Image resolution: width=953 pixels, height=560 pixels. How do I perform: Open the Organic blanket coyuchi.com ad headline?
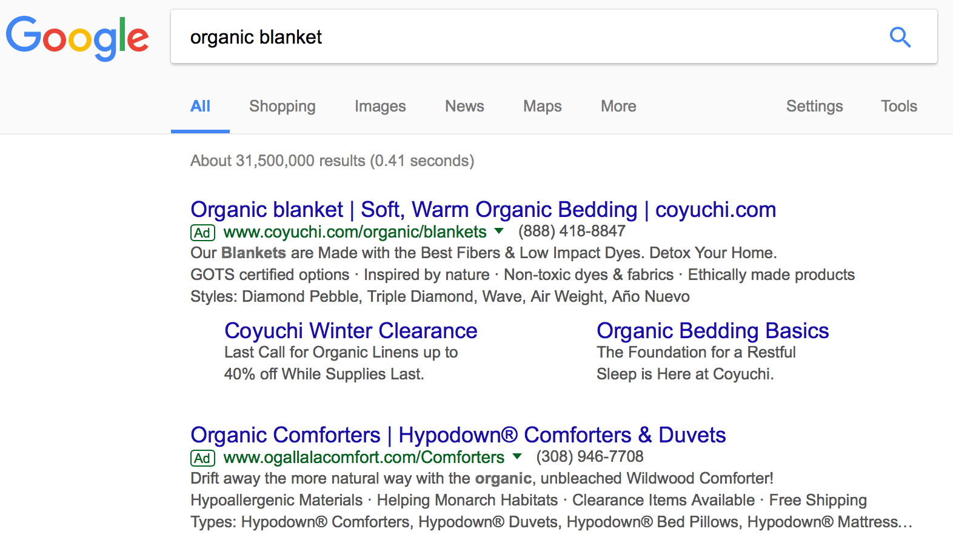tap(483, 210)
